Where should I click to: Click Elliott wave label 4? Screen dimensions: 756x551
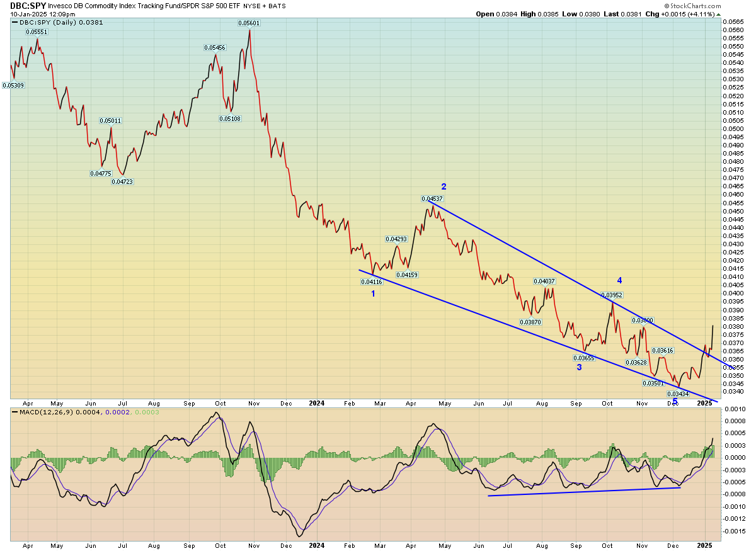[619, 280]
